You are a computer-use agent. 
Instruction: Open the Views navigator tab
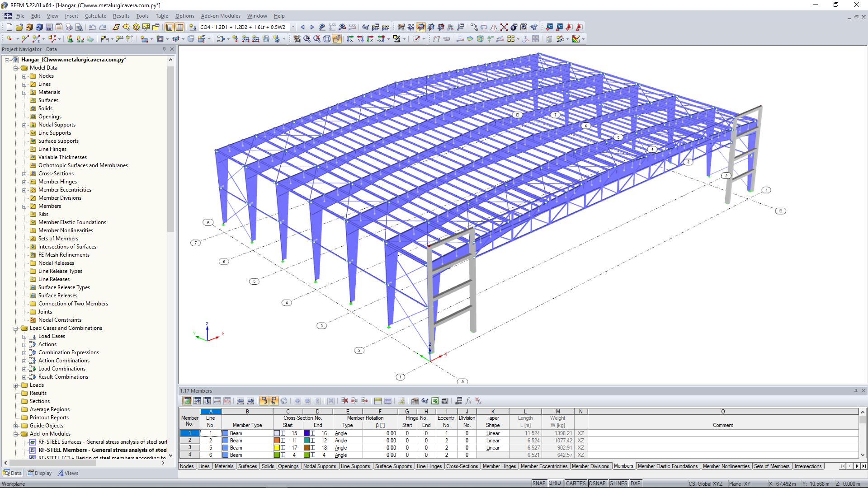(68, 473)
